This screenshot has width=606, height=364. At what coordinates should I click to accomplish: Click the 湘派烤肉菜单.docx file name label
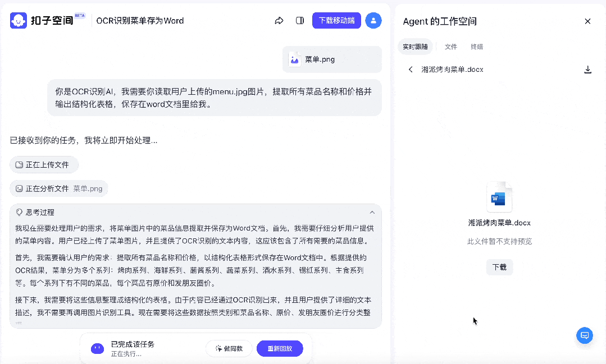point(499,223)
